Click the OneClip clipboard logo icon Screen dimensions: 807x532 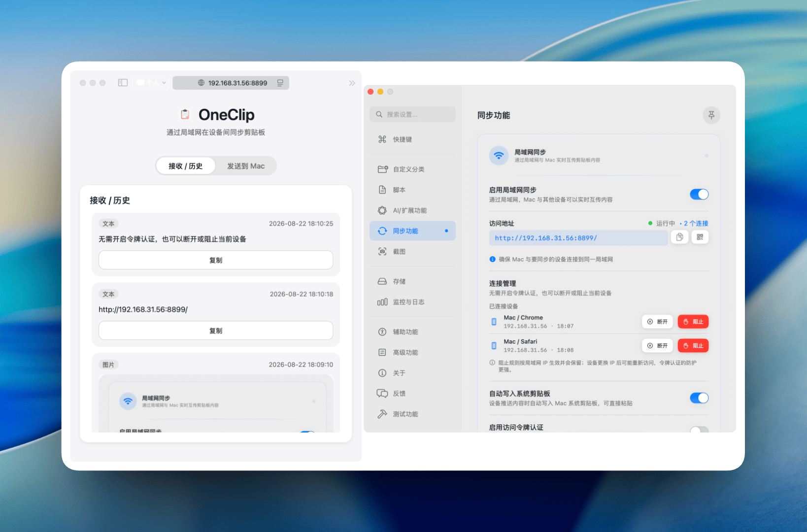tap(185, 114)
